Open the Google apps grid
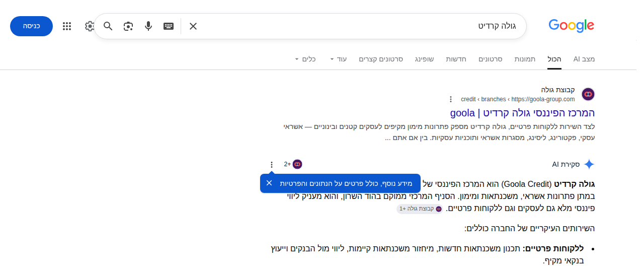644x272 pixels. (67, 26)
